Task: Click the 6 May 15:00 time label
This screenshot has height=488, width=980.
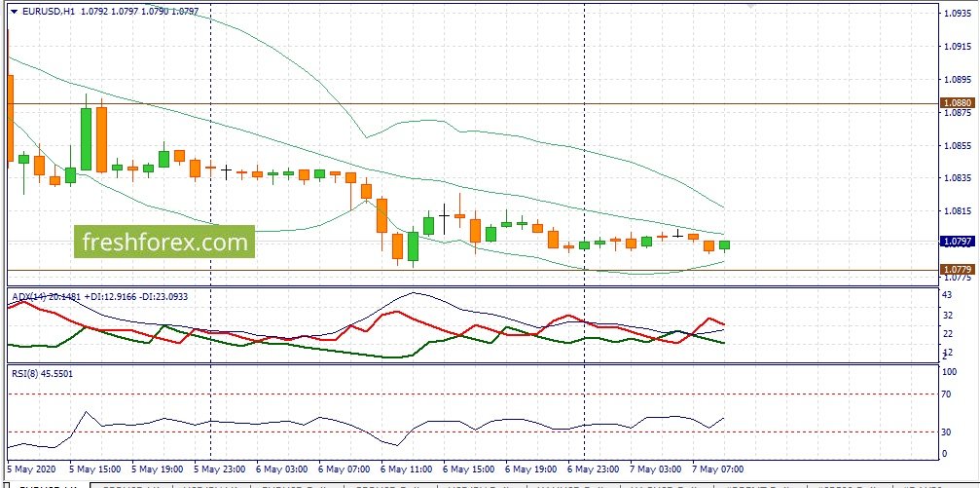Action: [x=469, y=469]
